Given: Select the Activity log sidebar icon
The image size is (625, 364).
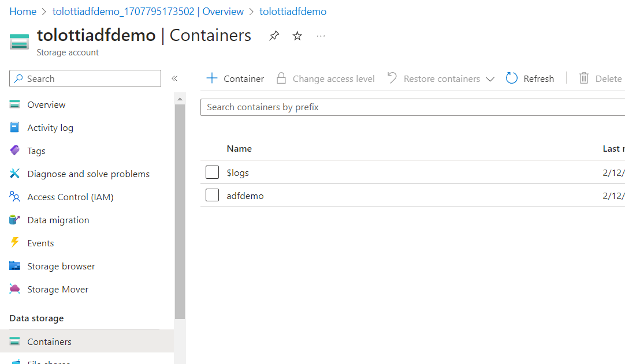Looking at the screenshot, I should [x=16, y=127].
